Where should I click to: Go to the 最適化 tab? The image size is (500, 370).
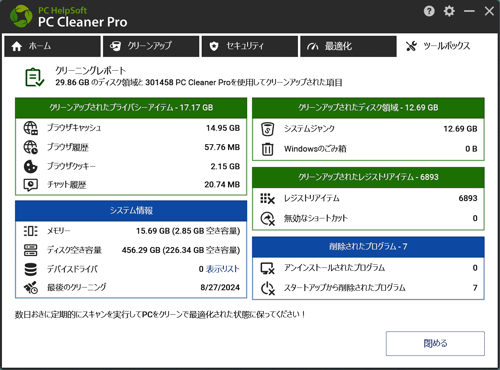348,46
